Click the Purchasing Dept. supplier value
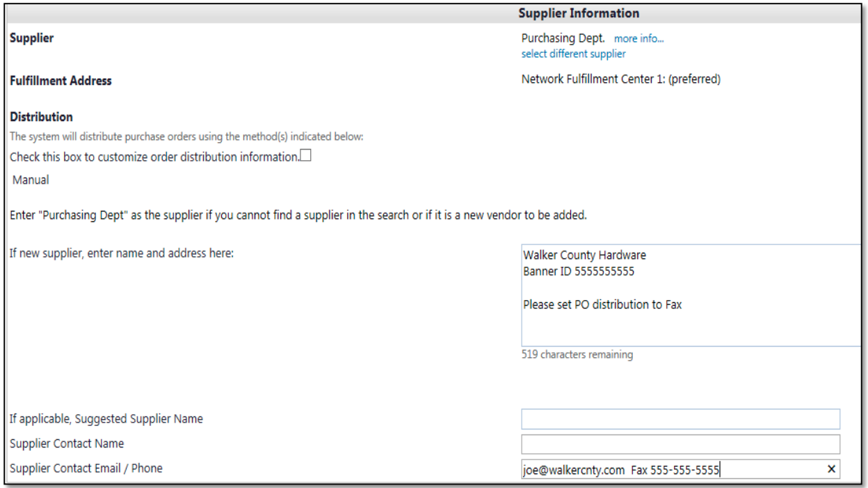868x488 pixels. (x=563, y=38)
